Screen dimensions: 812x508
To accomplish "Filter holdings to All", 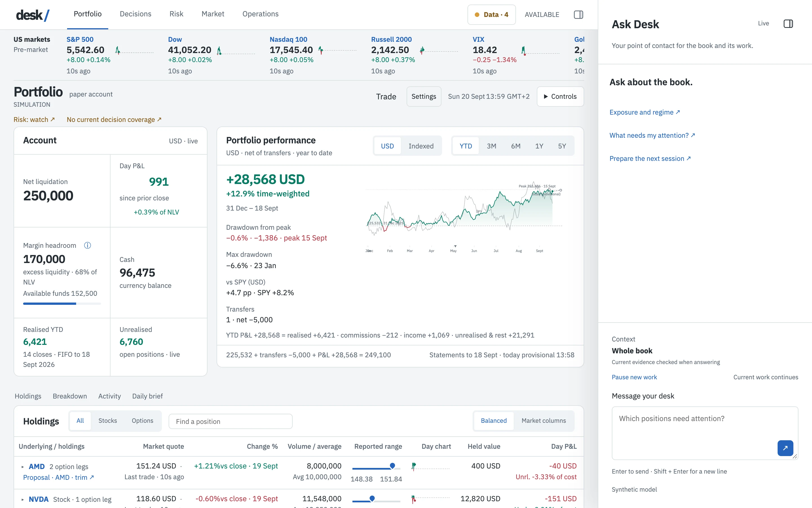I will (x=80, y=421).
